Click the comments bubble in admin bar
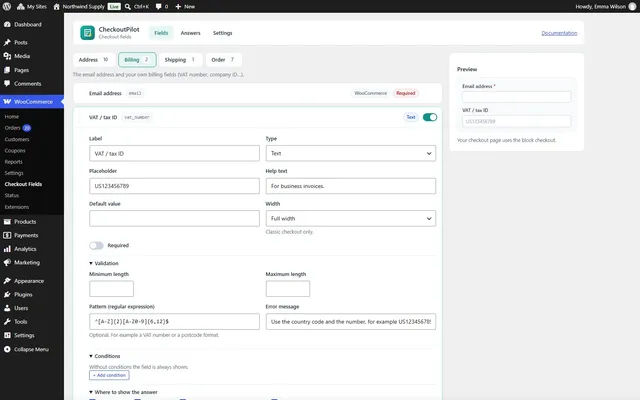 pyautogui.click(x=158, y=7)
